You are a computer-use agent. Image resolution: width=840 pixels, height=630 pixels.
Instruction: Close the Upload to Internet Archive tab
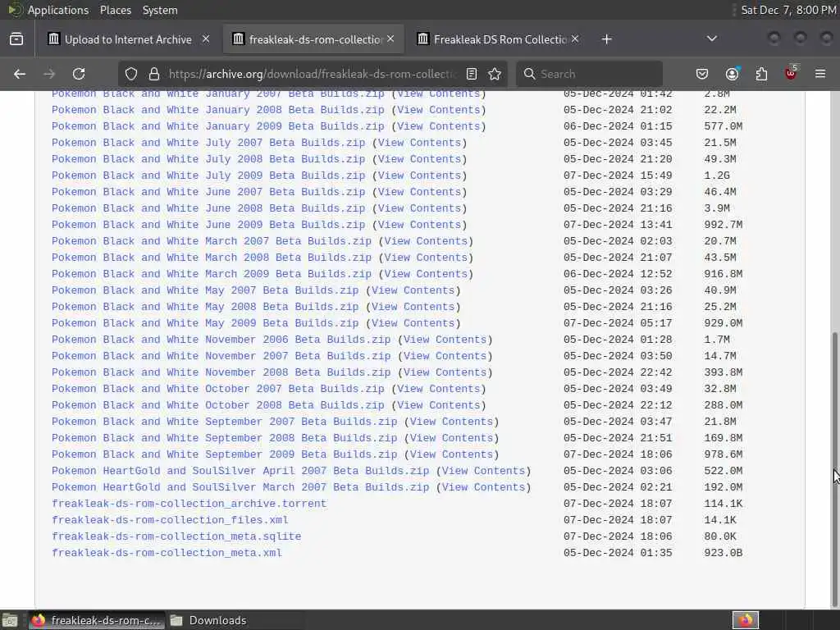tap(206, 39)
